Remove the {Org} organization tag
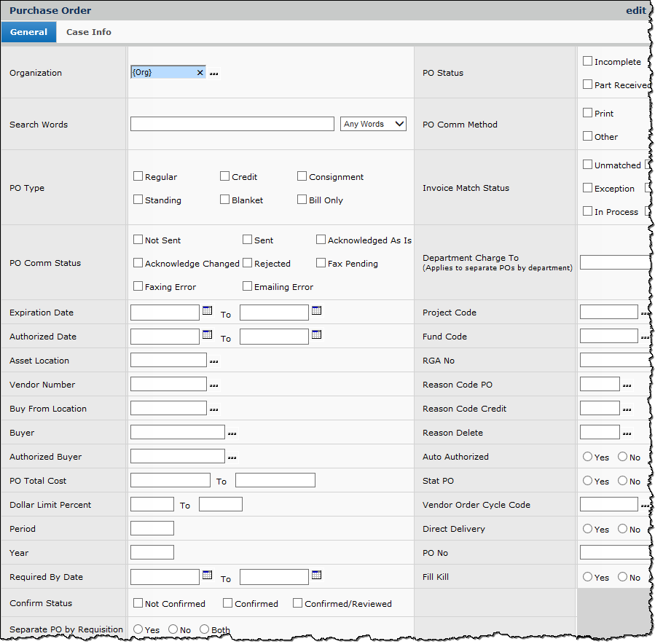 (200, 73)
